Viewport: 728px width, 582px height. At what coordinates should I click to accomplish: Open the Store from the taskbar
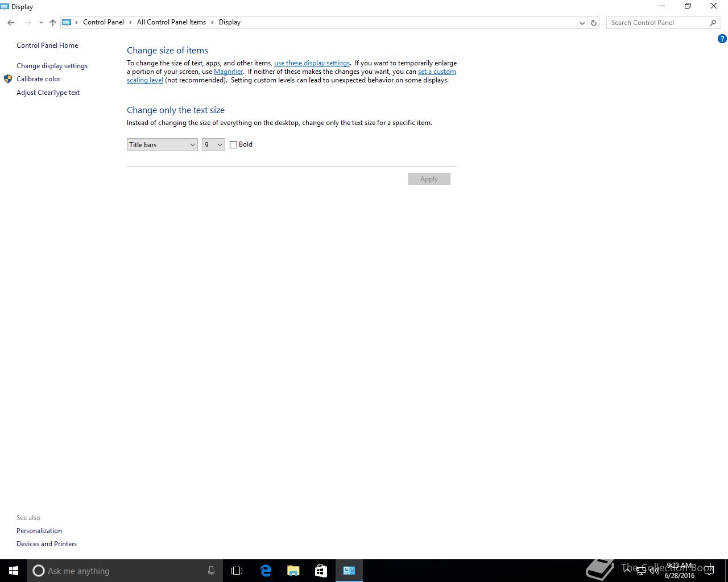coord(321,571)
